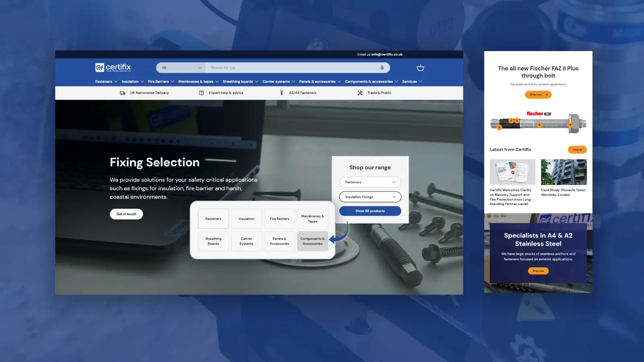
Task: Open the Certifix Welcomes Clarity article thumbnail
Action: point(512,172)
